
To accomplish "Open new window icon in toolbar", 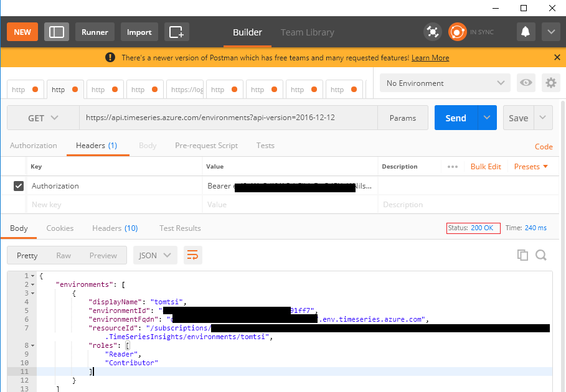I will point(176,32).
